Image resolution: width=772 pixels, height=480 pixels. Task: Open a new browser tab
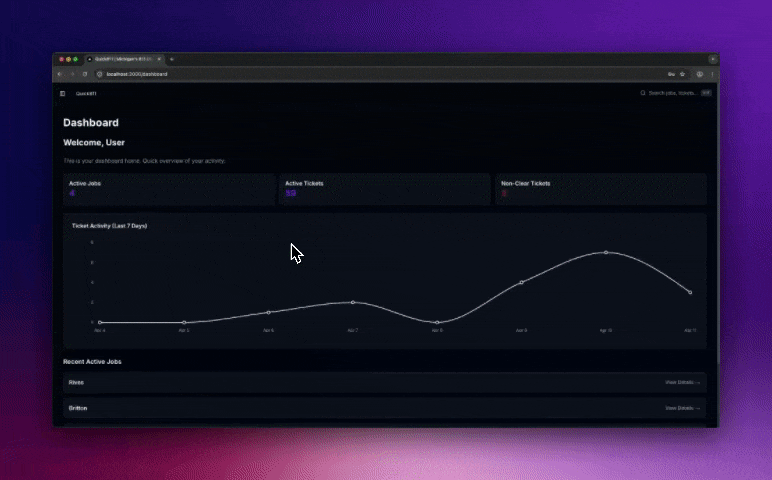tap(172, 59)
